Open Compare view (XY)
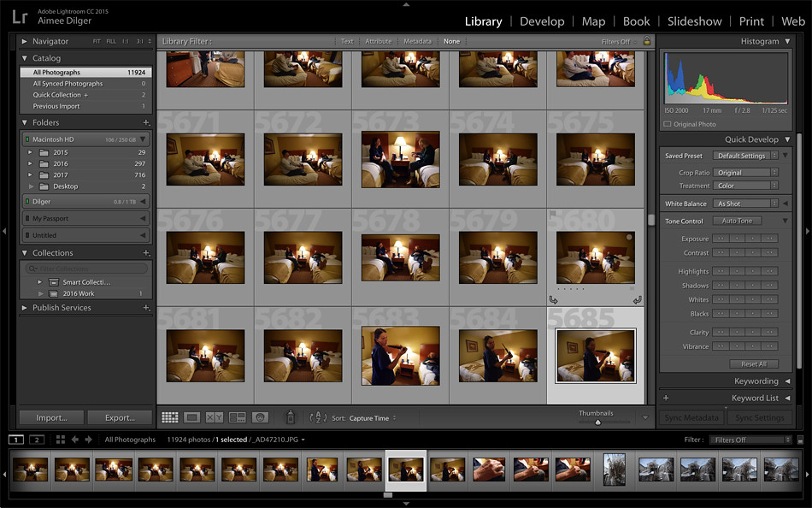Screen dimensions: 812x508 click(215, 417)
